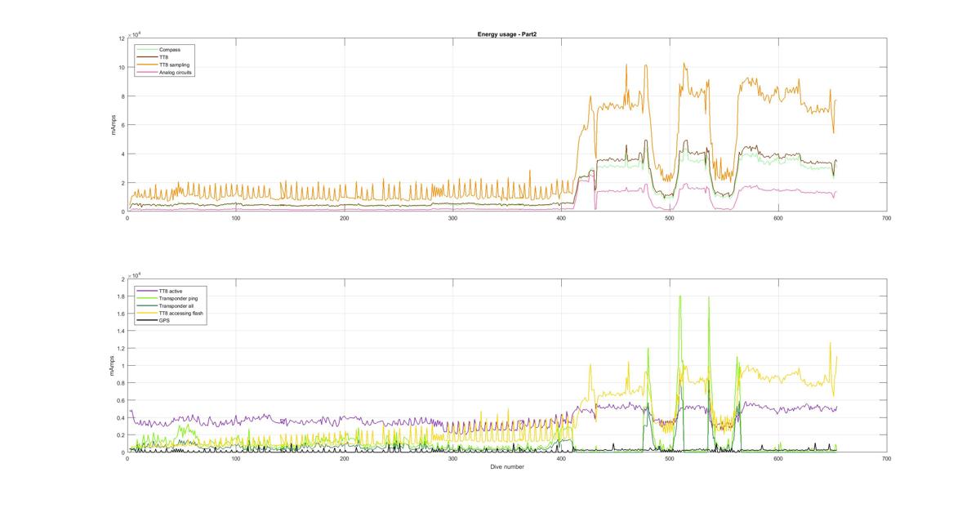Click the purple TT8 active legend line sample
This screenshot has height=508, width=980.
(x=148, y=292)
